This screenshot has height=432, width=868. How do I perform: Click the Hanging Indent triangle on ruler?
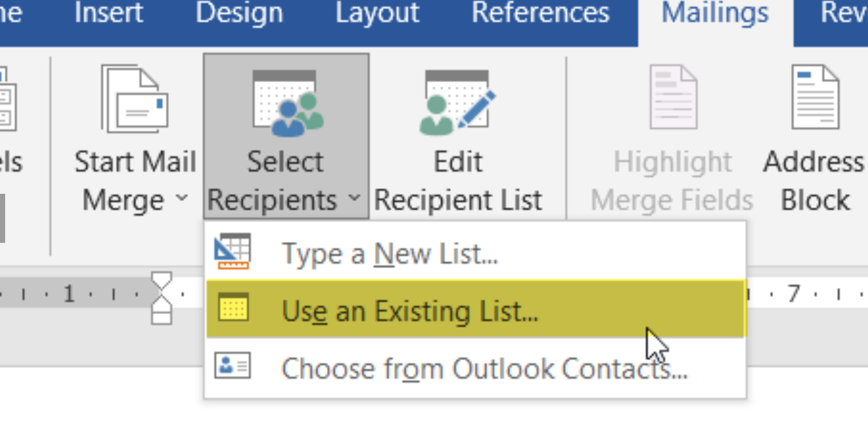[x=161, y=303]
